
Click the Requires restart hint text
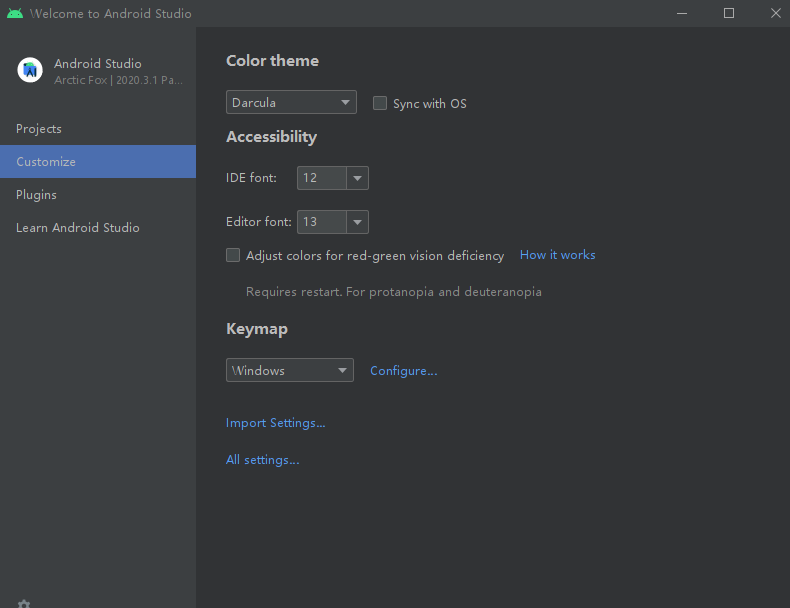point(393,292)
